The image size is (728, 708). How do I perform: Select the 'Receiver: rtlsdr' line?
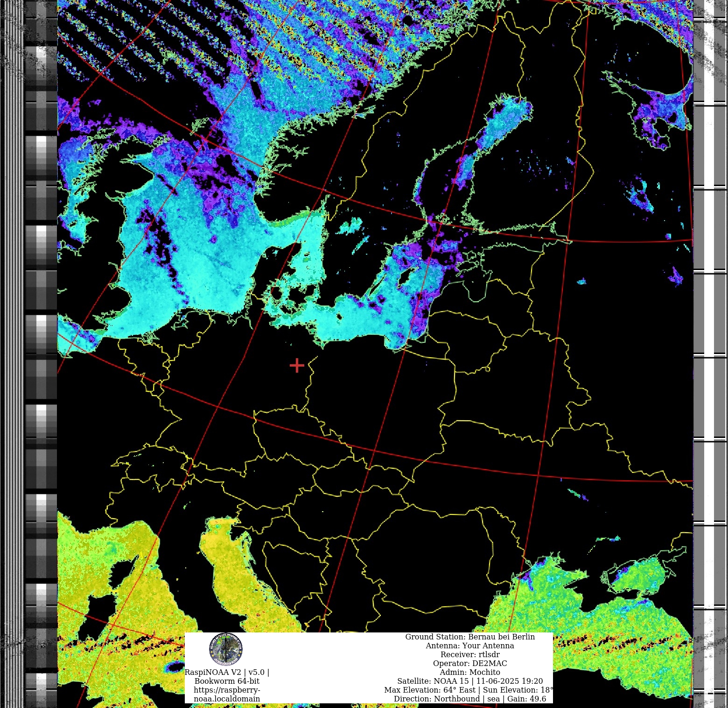point(470,654)
